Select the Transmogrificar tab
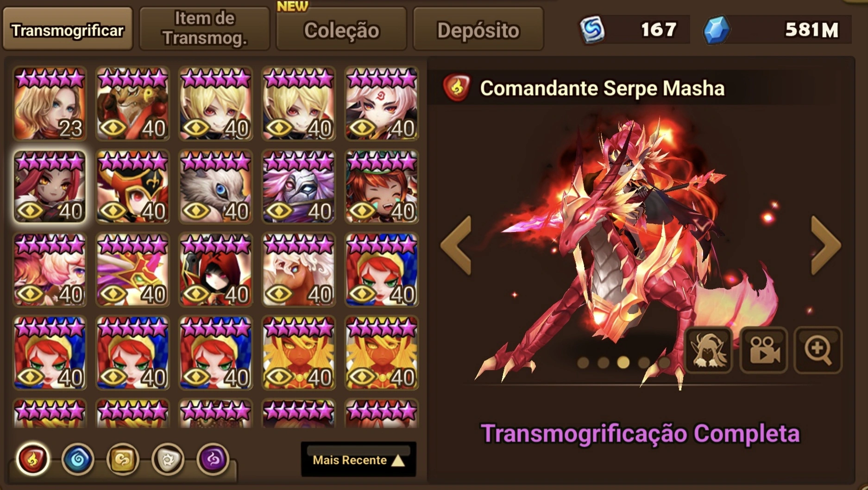 68,29
